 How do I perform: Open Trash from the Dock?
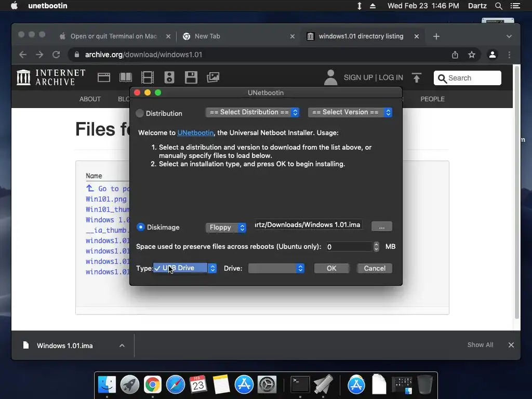[424, 385]
